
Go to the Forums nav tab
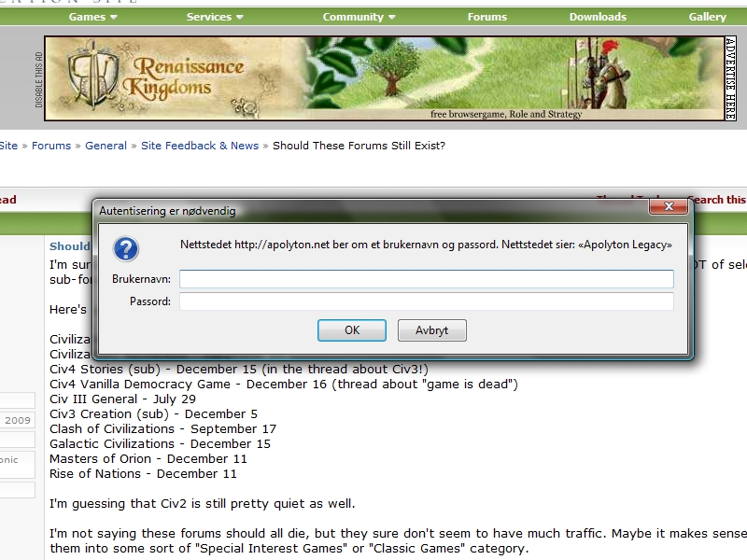[x=486, y=17]
